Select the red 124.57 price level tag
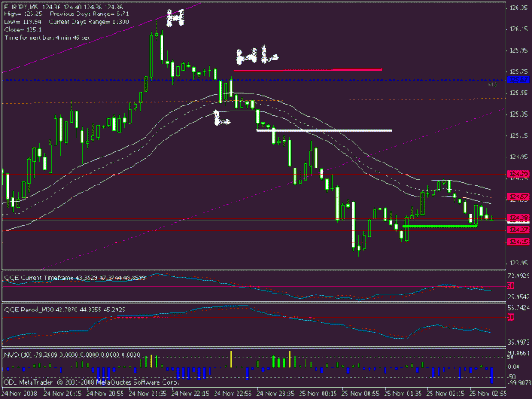 click(518, 197)
